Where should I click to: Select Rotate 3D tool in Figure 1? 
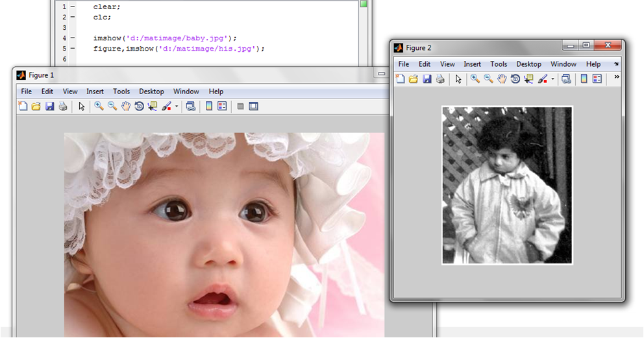coord(139,106)
